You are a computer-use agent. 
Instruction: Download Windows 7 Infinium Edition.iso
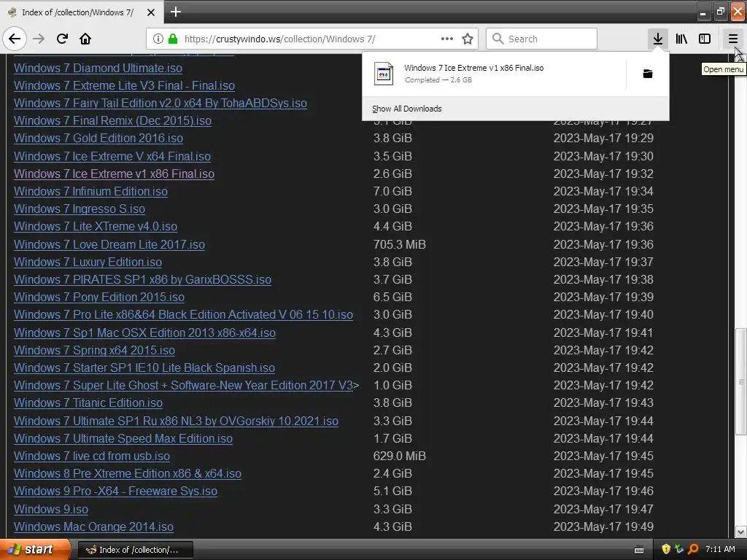(x=90, y=192)
